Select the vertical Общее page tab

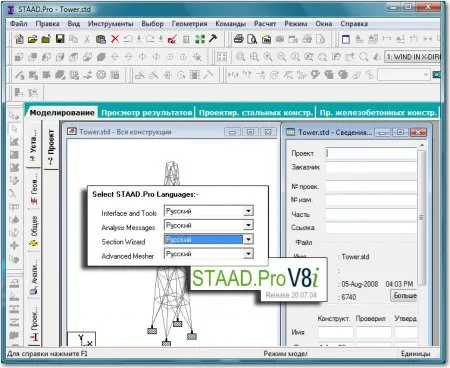34,232
